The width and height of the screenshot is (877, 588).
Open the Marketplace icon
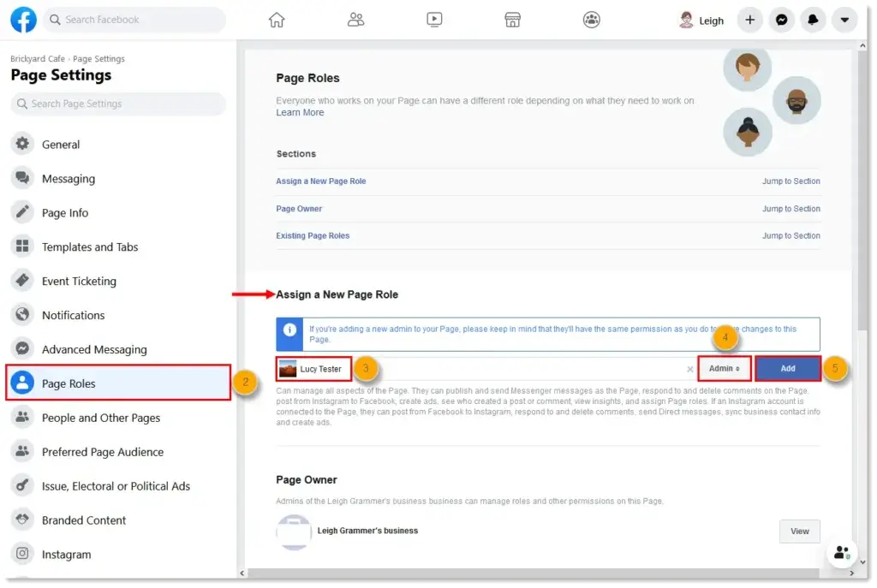513,21
